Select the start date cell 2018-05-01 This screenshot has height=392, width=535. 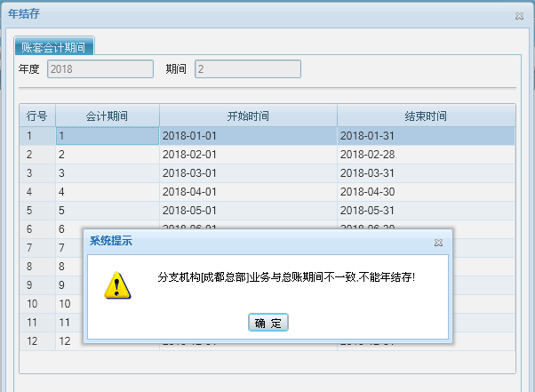(x=248, y=211)
